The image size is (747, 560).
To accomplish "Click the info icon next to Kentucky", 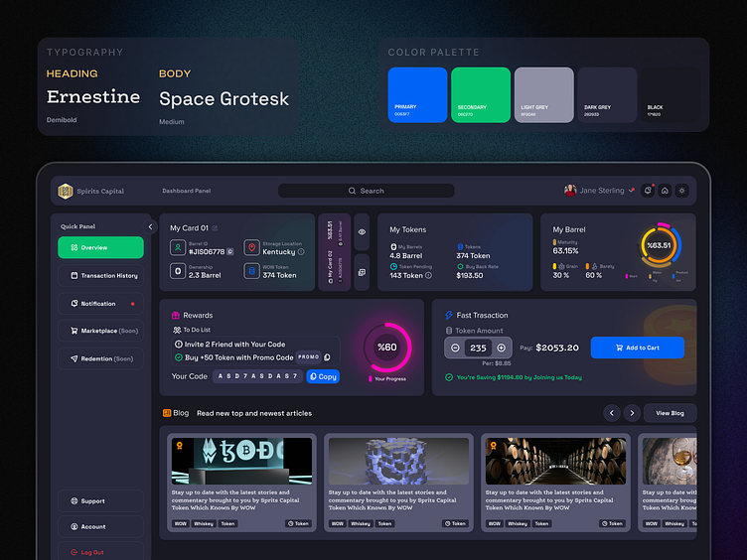I will (300, 252).
